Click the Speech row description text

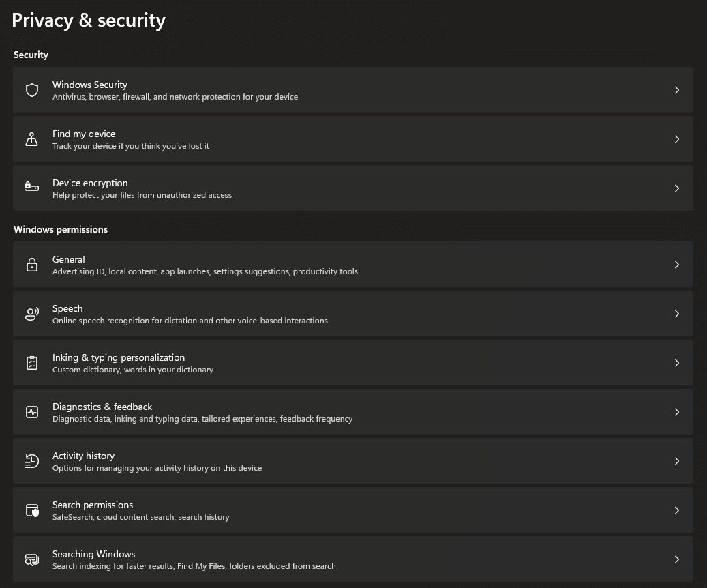(190, 321)
